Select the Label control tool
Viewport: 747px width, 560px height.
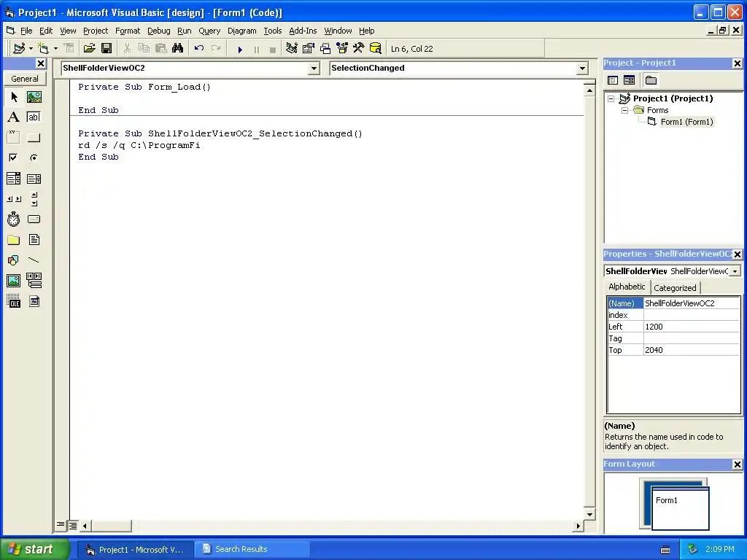pos(14,117)
